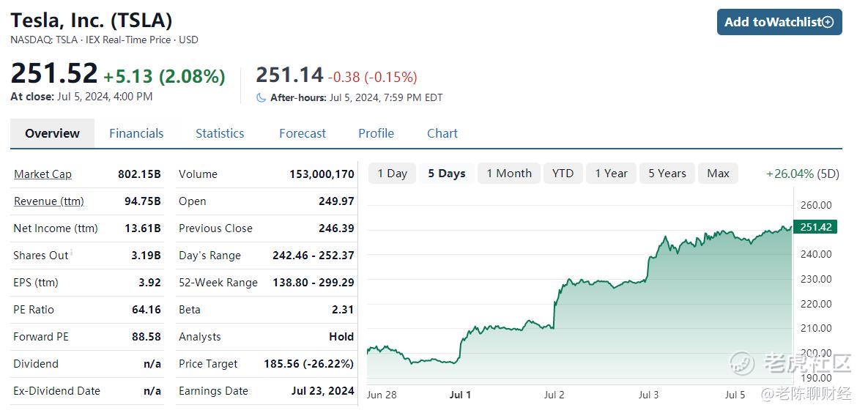Click the 251.42 price label on chart
Viewport: 868px width, 413px height.
click(815, 227)
